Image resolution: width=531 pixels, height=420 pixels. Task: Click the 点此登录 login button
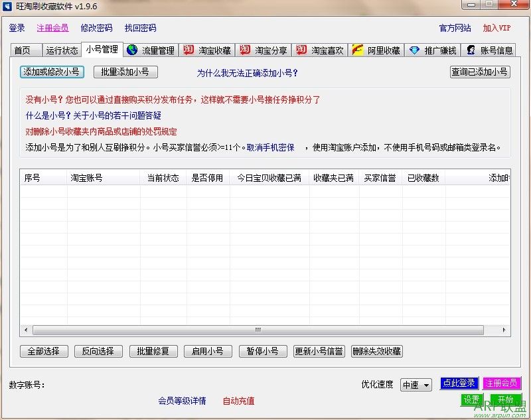(459, 384)
